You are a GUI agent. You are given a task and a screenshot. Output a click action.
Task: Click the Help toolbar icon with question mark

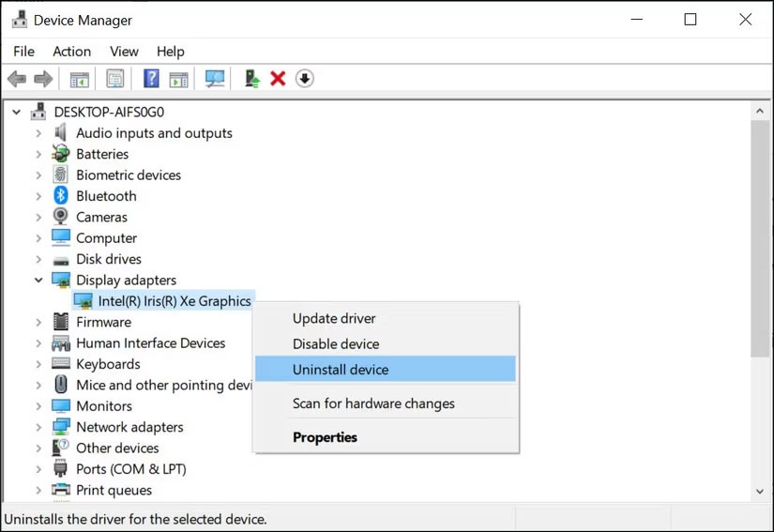pos(150,79)
